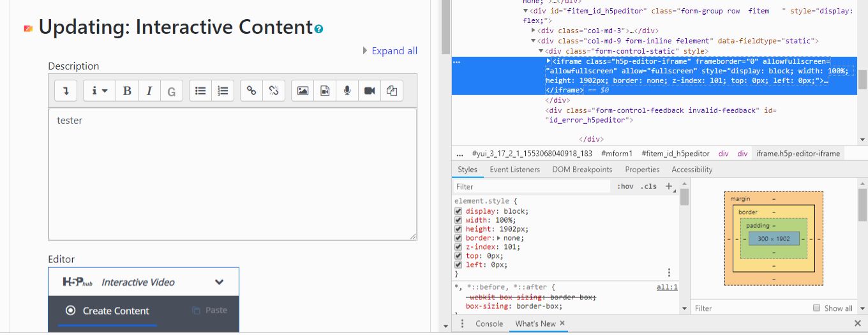Switch to the Event Listeners tab
The width and height of the screenshot is (868, 335).
pyautogui.click(x=514, y=170)
